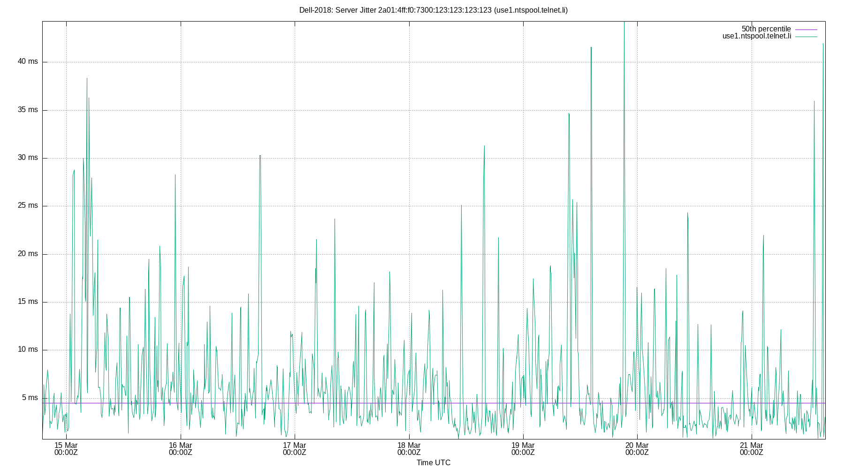Select the 17 Mar 00:00Z tick label
Viewport: 868px width, 469px height.
coord(295,449)
